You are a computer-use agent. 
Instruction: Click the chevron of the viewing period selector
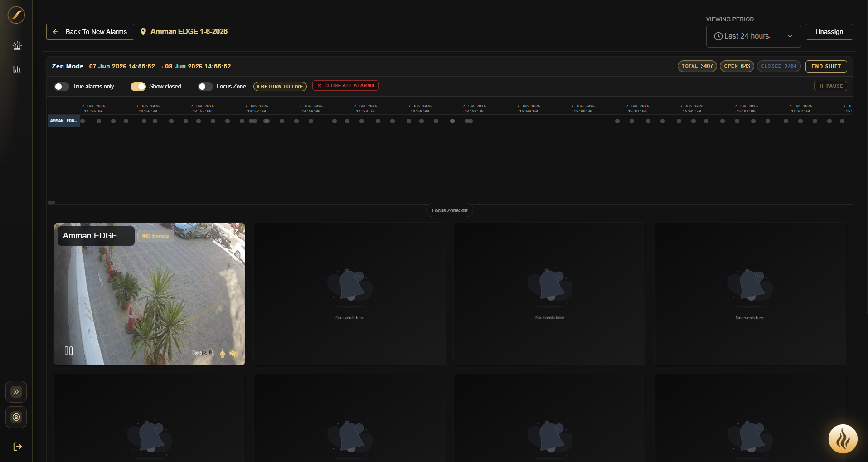[790, 36]
